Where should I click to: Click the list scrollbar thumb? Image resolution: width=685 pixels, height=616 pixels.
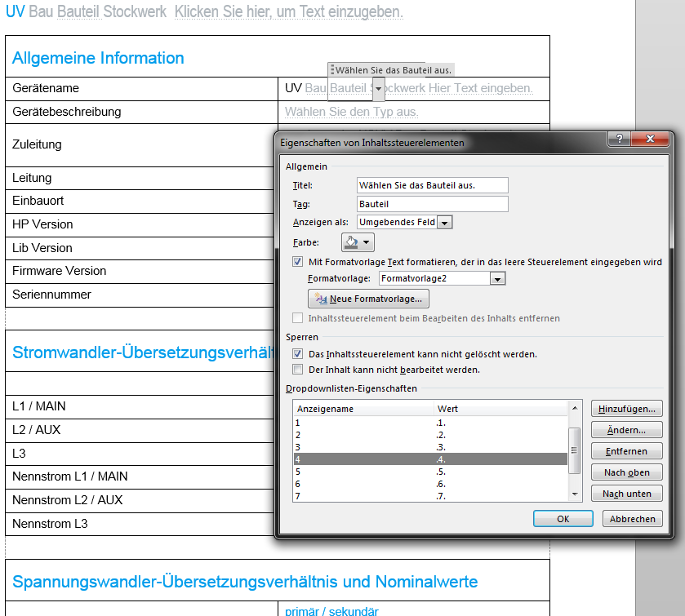[575, 450]
